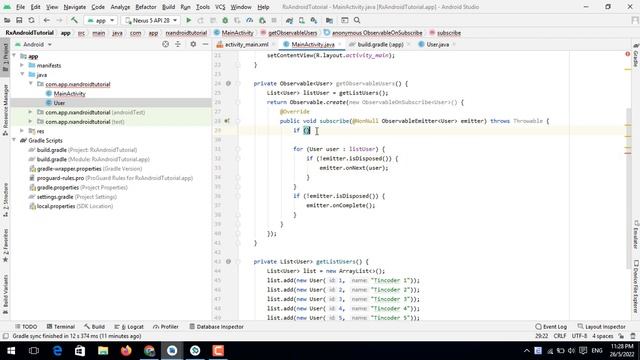The height and width of the screenshot is (360, 640).
Task: Open Firefox from the taskbar
Action: (126, 351)
